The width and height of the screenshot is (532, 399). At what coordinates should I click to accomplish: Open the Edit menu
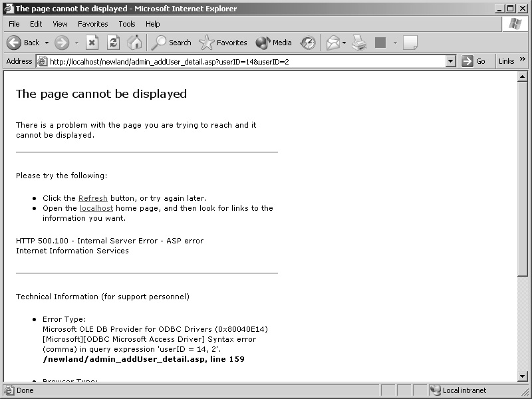[x=36, y=24]
